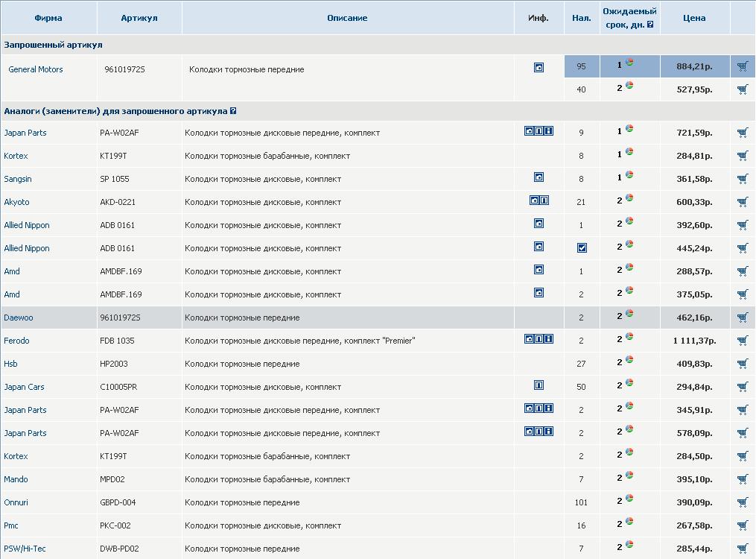Open help icon beside Аналоги (заменители) heading

click(x=233, y=111)
